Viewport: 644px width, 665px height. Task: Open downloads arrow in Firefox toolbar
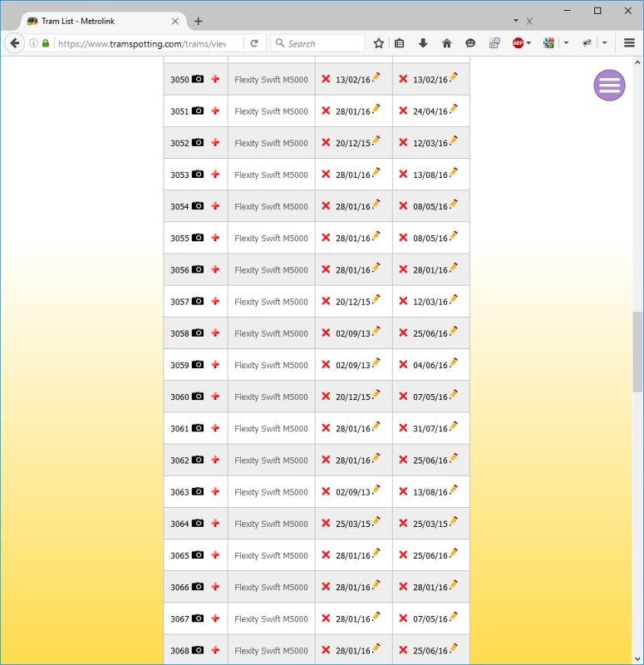423,43
